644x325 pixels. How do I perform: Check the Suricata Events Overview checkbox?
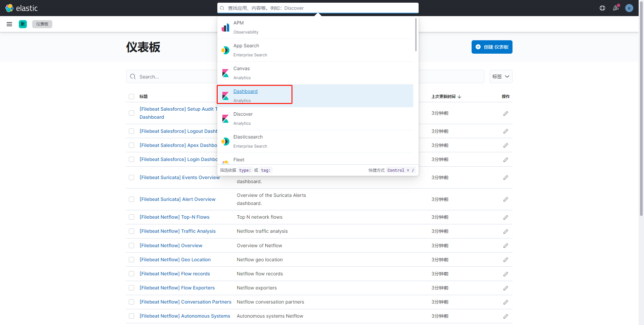pos(131,177)
